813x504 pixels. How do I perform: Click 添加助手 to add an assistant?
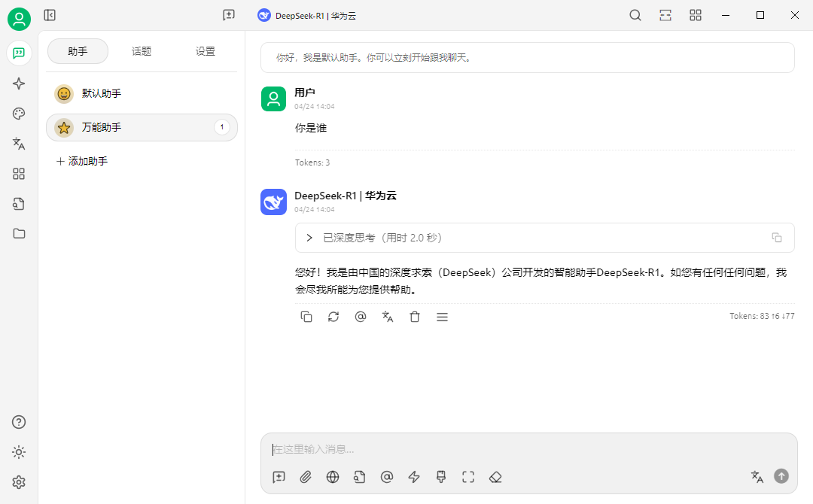coord(82,161)
